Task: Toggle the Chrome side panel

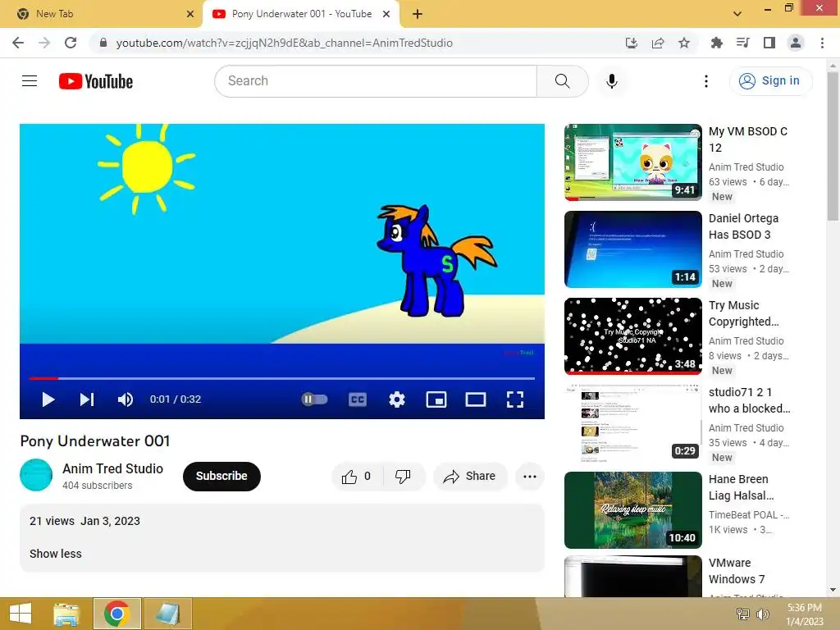Action: coord(769,43)
